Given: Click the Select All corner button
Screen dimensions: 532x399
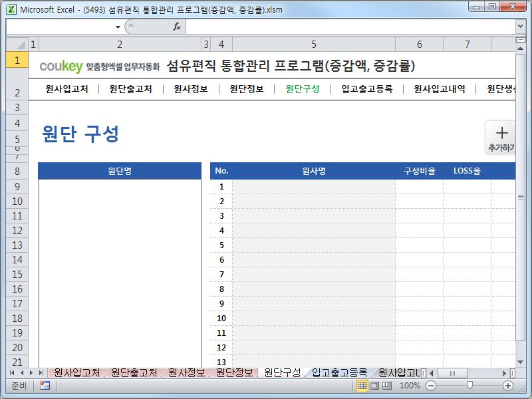Looking at the screenshot, I should pos(17,44).
